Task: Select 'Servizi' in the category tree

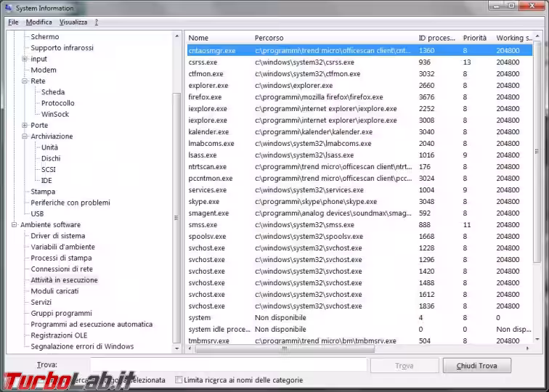Action: 41,302
